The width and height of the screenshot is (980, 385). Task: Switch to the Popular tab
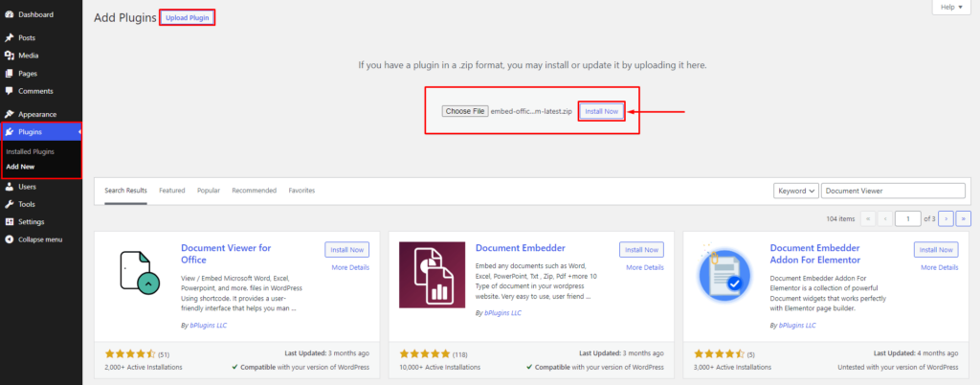[x=208, y=191]
